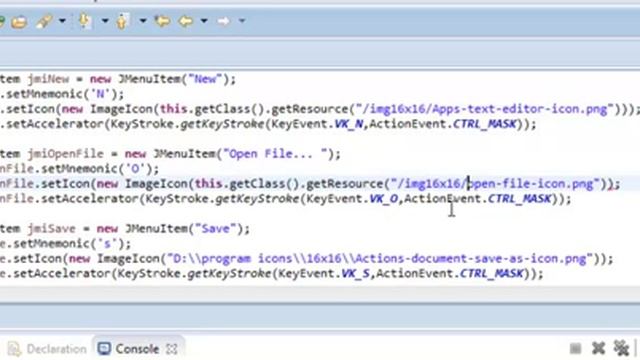The width and height of the screenshot is (640, 360).
Task: Click open-file-icon.png path in code
Action: [530, 184]
